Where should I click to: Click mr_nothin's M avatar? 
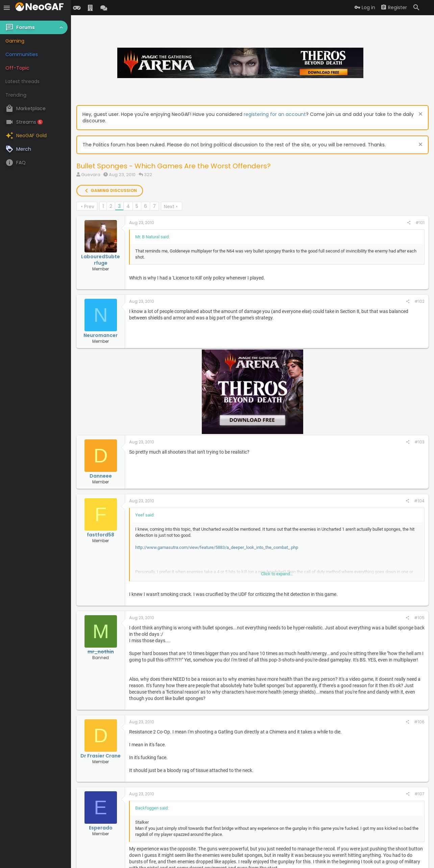click(x=101, y=631)
